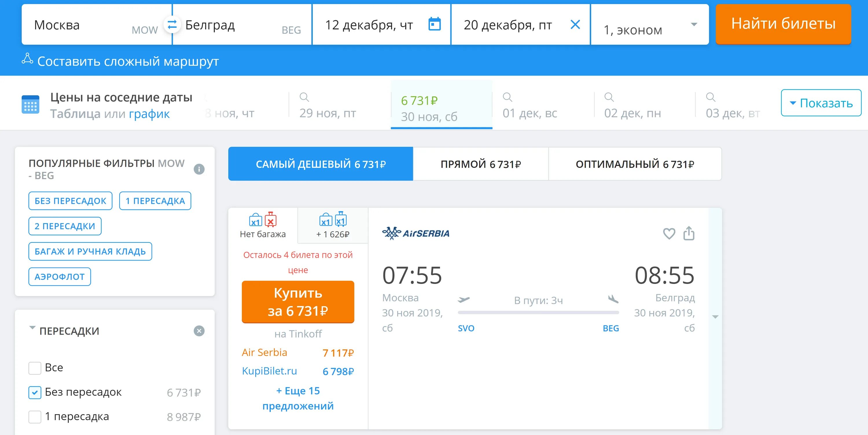Add flight to favorites heart icon
Viewport: 868px width, 435px height.
click(x=669, y=233)
